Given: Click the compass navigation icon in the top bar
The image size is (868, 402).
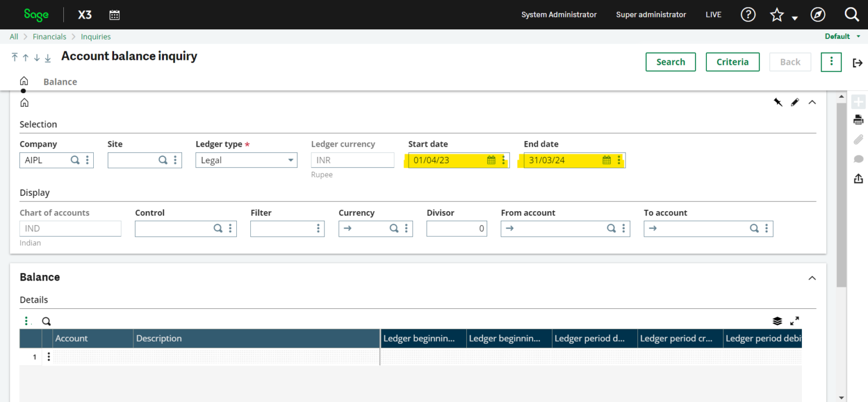Looking at the screenshot, I should coord(818,14).
